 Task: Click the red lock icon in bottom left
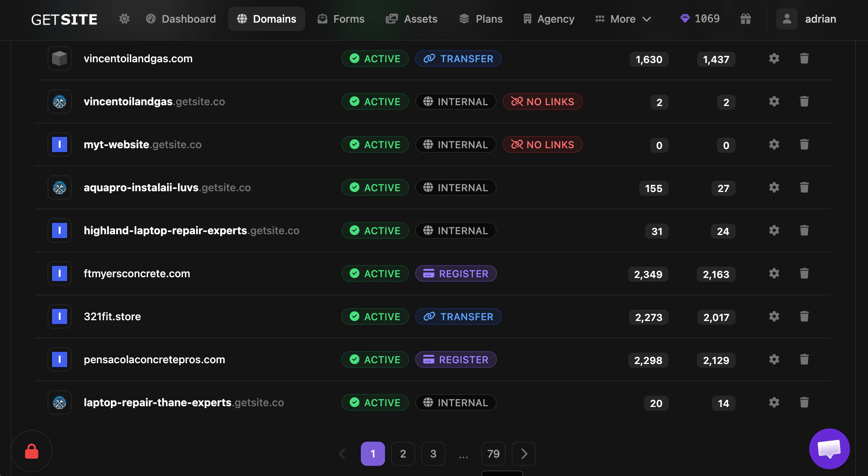[31, 451]
